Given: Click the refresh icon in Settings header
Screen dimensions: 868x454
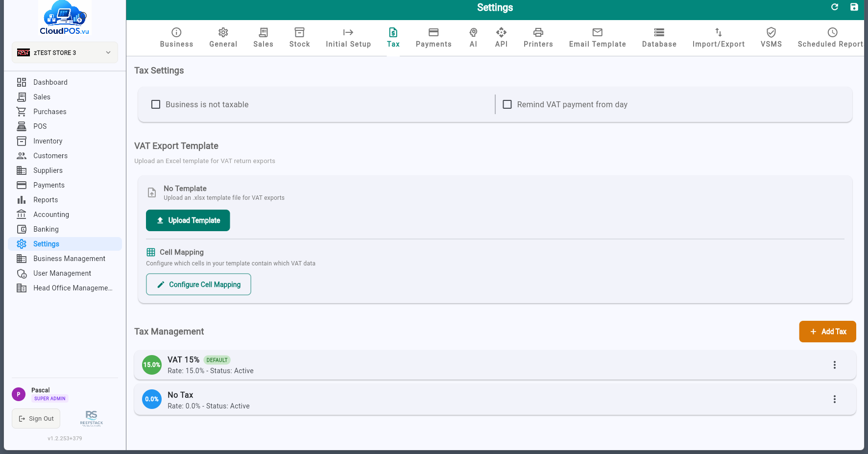Looking at the screenshot, I should (835, 7).
